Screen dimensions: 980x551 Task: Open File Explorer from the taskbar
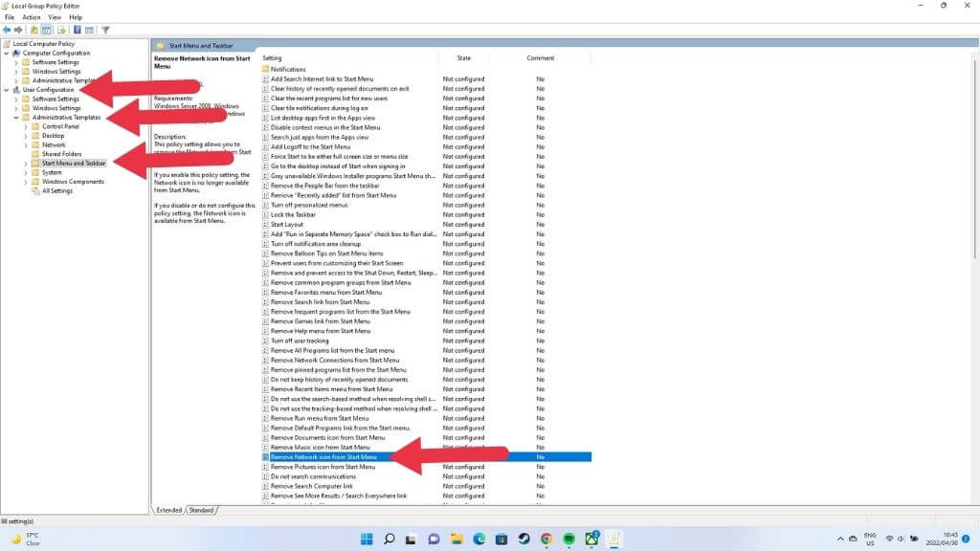tap(457, 539)
